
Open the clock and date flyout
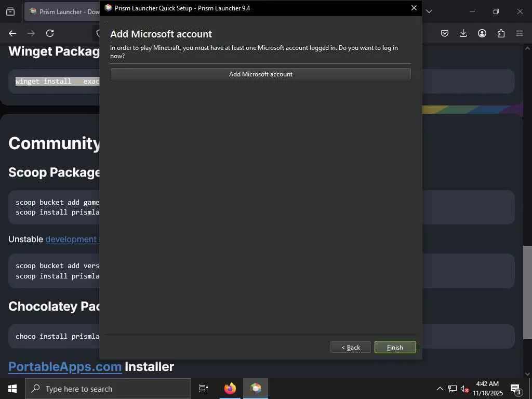[487, 389]
